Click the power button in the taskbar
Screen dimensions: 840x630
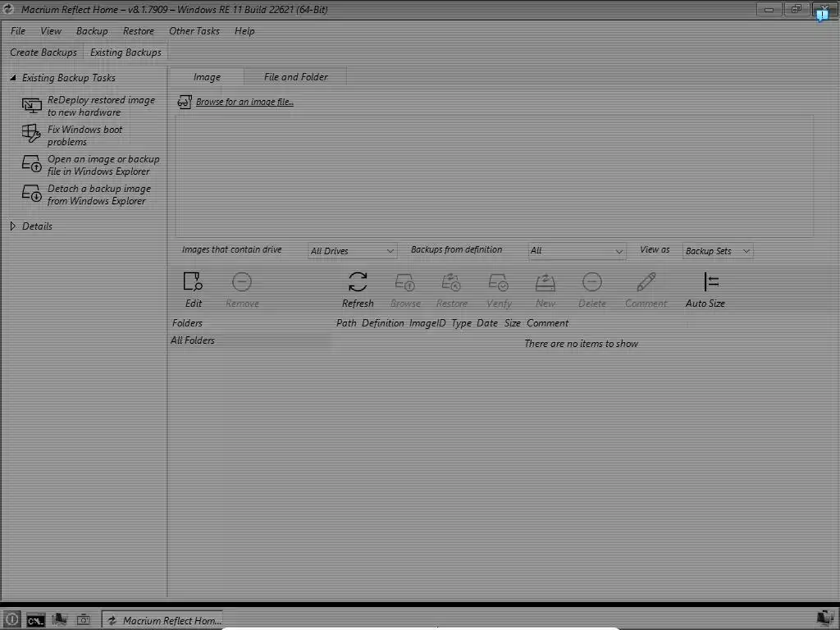pyautogui.click(x=11, y=620)
